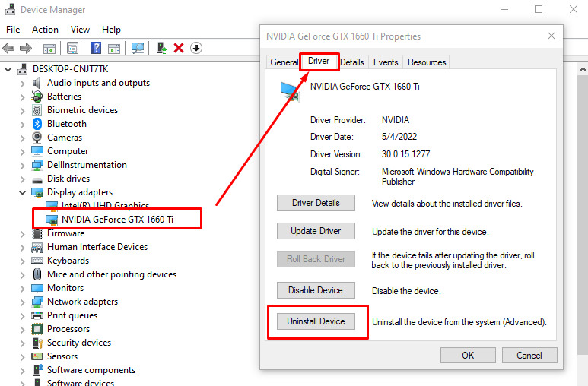Click the Properties toolbar icon
Image resolution: width=588 pixels, height=386 pixels.
pyautogui.click(x=72, y=48)
